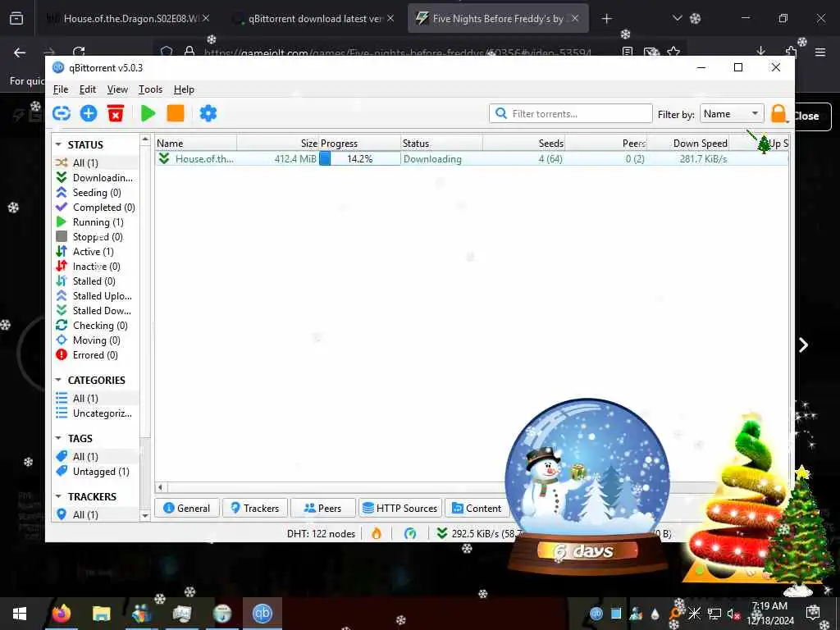
Task: Bookmark the page with the star icon
Action: point(674,52)
